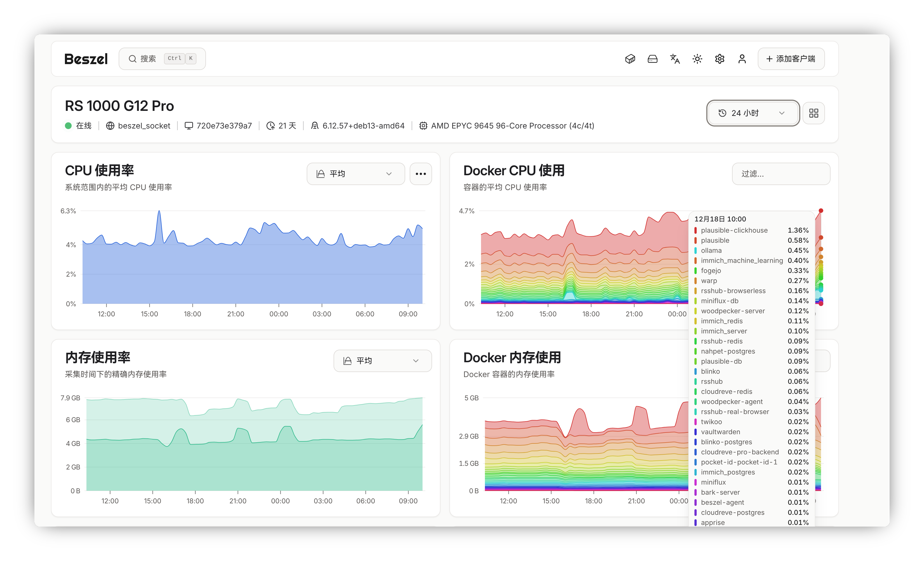Toggle light/dark theme with sun icon
Screen dimensions: 924x561
697,59
